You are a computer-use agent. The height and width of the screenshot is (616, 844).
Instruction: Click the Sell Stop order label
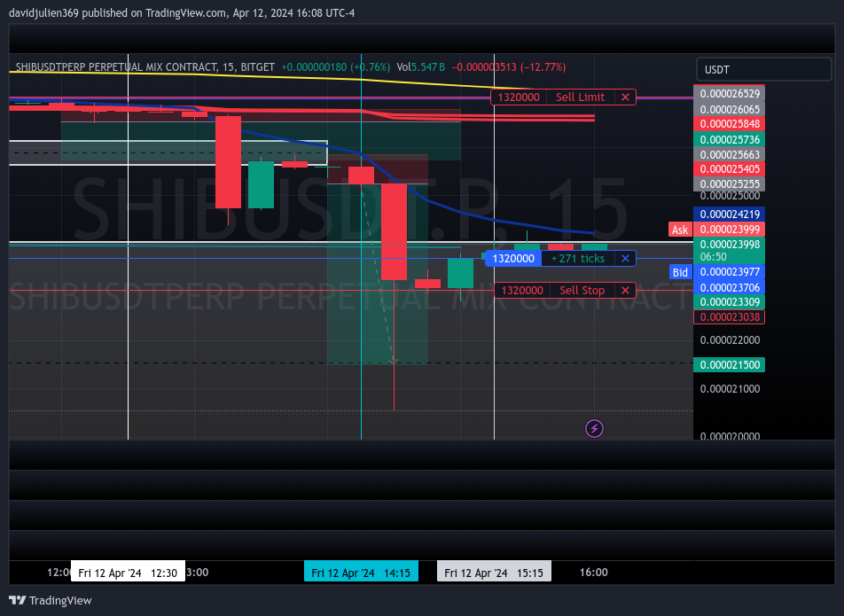(582, 291)
